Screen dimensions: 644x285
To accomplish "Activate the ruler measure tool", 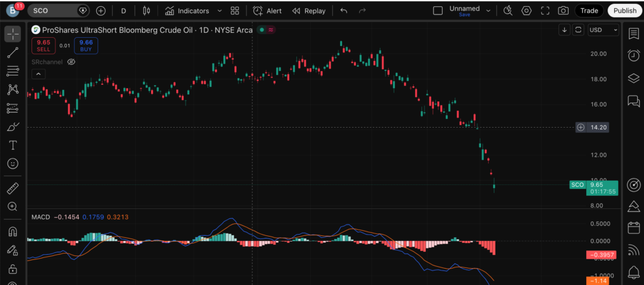I will [x=13, y=187].
